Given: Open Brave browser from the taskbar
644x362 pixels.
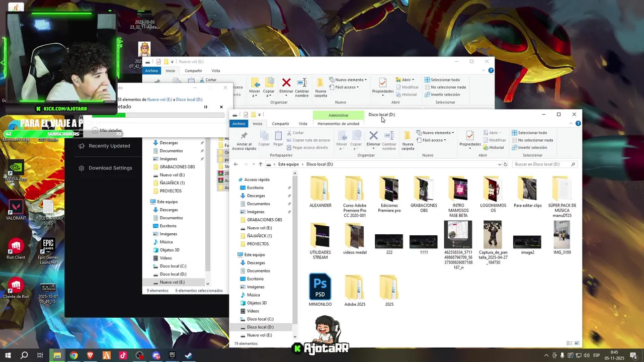Looking at the screenshot, I should coord(90,355).
